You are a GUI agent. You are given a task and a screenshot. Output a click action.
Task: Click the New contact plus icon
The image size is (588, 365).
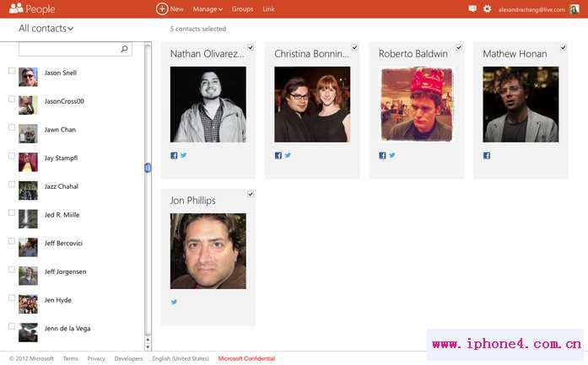(x=162, y=8)
